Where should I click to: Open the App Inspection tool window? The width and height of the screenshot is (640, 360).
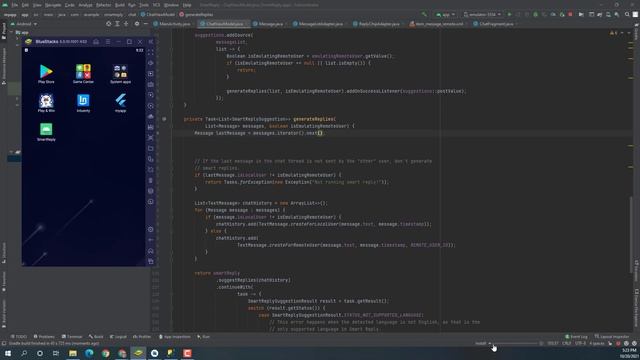coord(175,337)
